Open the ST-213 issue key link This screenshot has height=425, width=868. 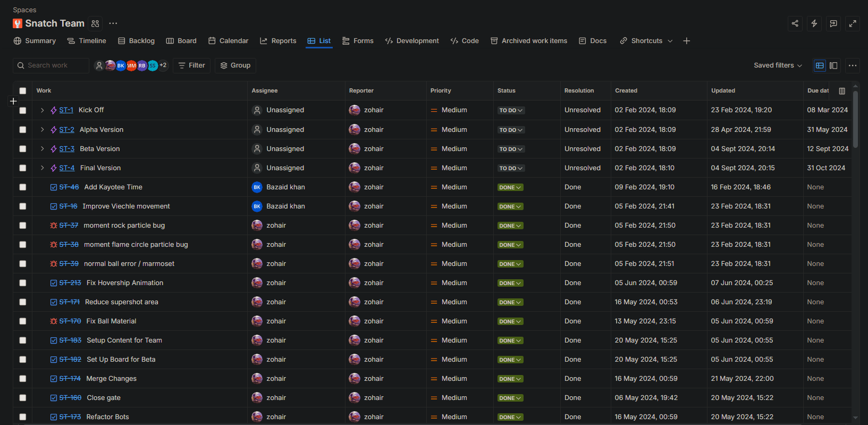pyautogui.click(x=70, y=283)
